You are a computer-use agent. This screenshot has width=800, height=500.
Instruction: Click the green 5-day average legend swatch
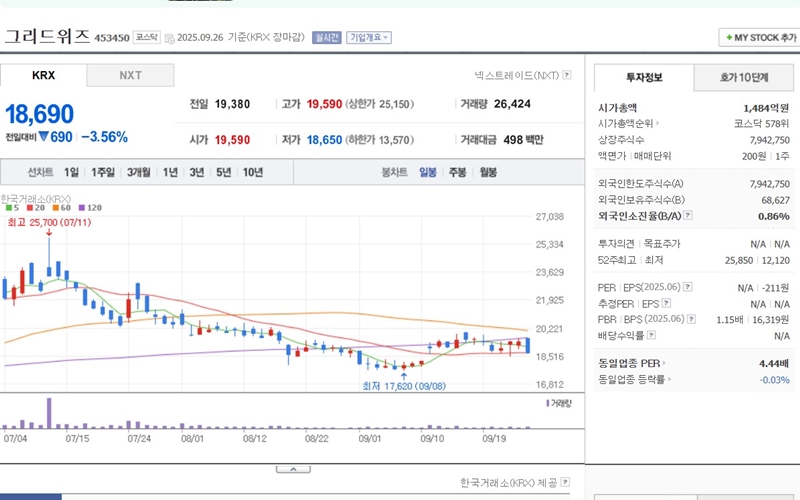9,208
